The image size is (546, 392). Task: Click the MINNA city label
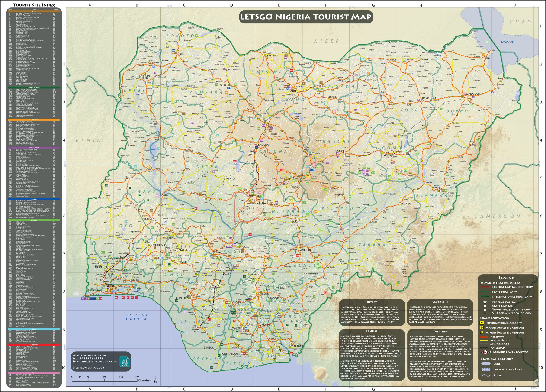[231, 179]
